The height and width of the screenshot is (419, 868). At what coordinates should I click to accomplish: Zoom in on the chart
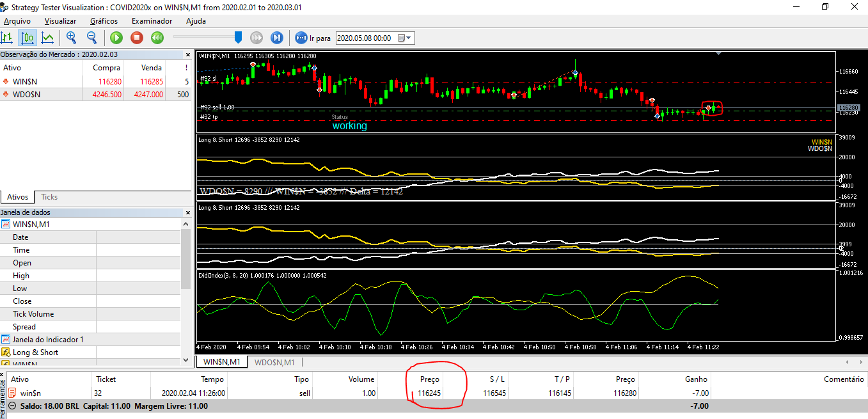pos(71,38)
